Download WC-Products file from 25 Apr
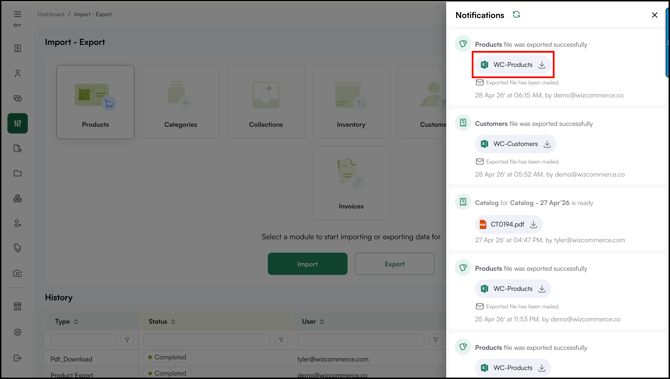This screenshot has width=670, height=379. coord(542,289)
